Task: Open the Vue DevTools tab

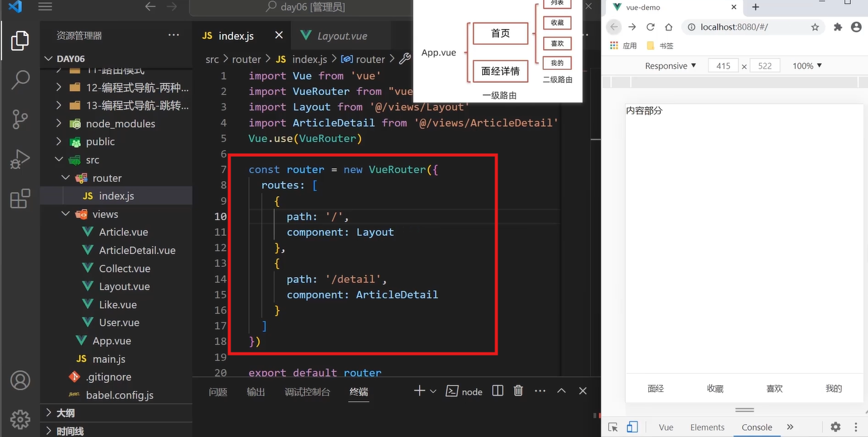Action: [x=666, y=427]
